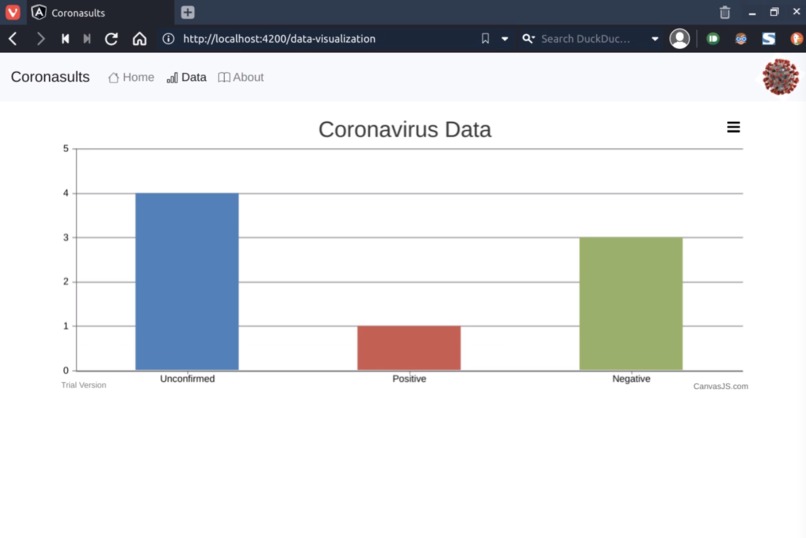The height and width of the screenshot is (538, 806).
Task: Click the Unconfirmed axis label
Action: click(187, 379)
